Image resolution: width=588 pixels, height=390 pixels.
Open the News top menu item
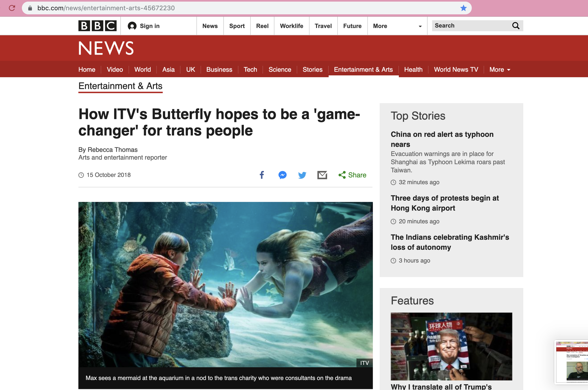[x=210, y=26]
